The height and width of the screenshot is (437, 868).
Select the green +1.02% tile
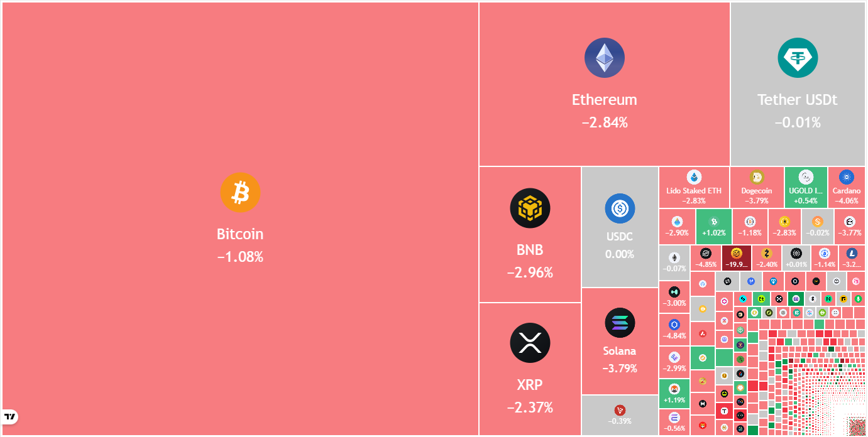[713, 227]
